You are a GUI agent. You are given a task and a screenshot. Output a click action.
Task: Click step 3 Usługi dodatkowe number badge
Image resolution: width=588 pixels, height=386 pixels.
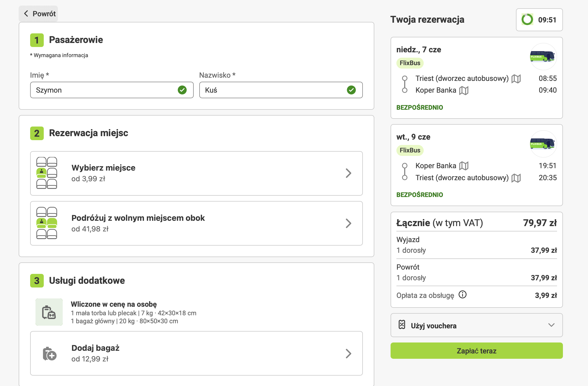point(37,281)
